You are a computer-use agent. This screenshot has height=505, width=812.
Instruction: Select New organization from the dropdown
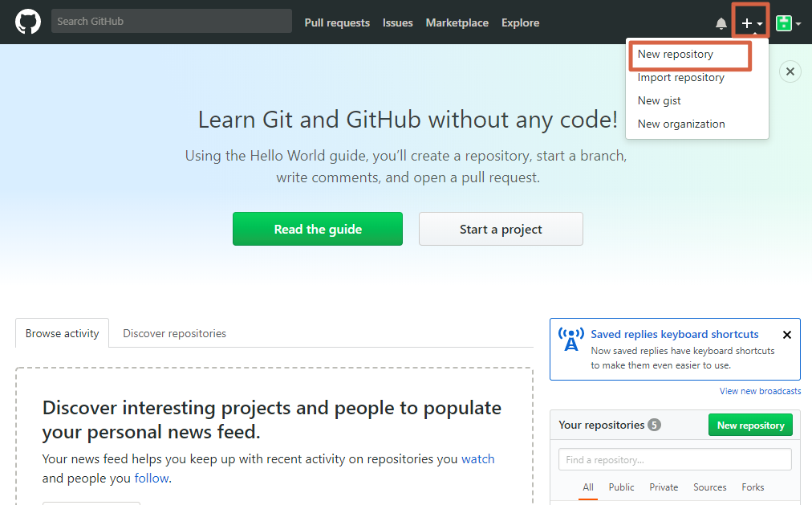(x=681, y=124)
